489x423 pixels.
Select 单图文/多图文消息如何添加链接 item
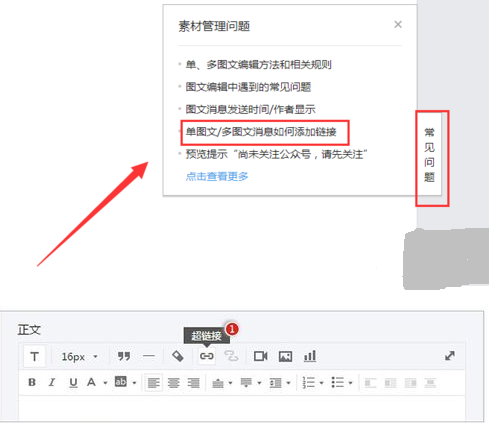(261, 132)
